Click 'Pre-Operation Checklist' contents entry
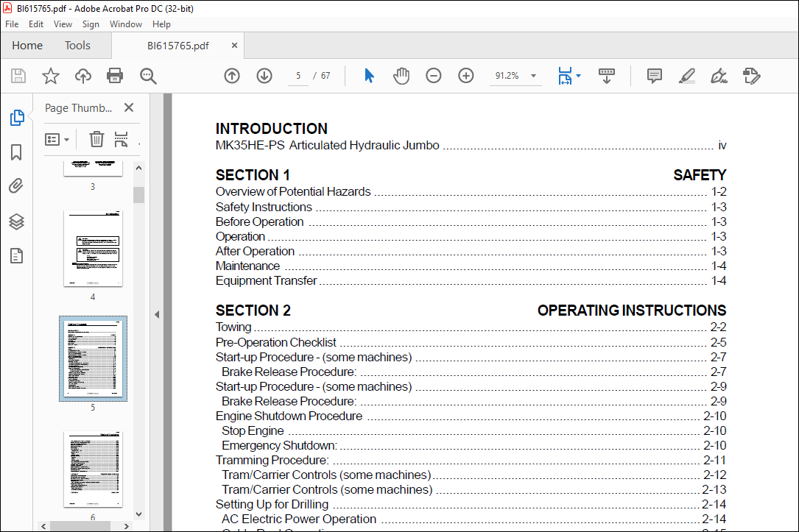 coord(471,342)
